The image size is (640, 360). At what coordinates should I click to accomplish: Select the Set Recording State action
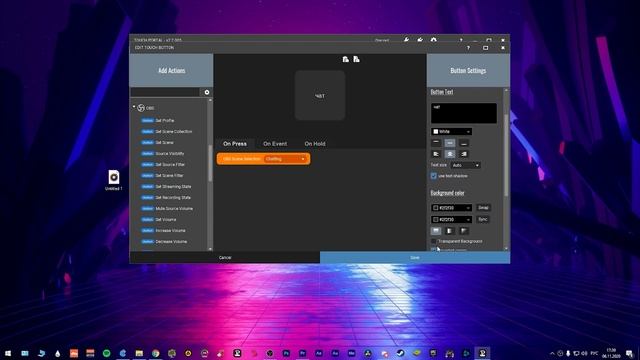(173, 198)
